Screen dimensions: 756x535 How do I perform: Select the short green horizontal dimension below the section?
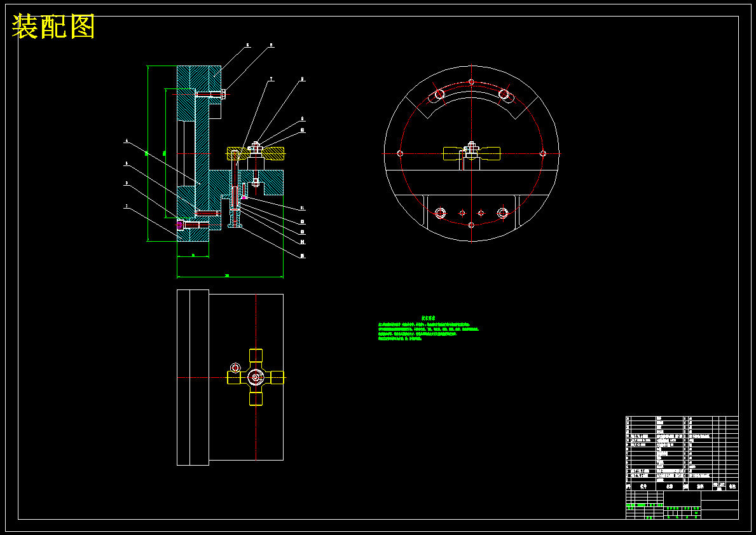(193, 256)
